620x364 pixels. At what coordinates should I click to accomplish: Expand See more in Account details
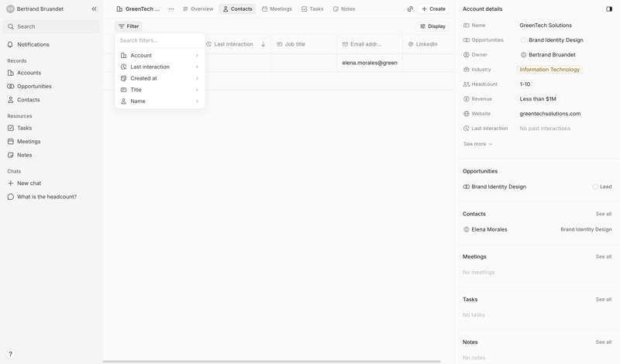[x=477, y=144]
